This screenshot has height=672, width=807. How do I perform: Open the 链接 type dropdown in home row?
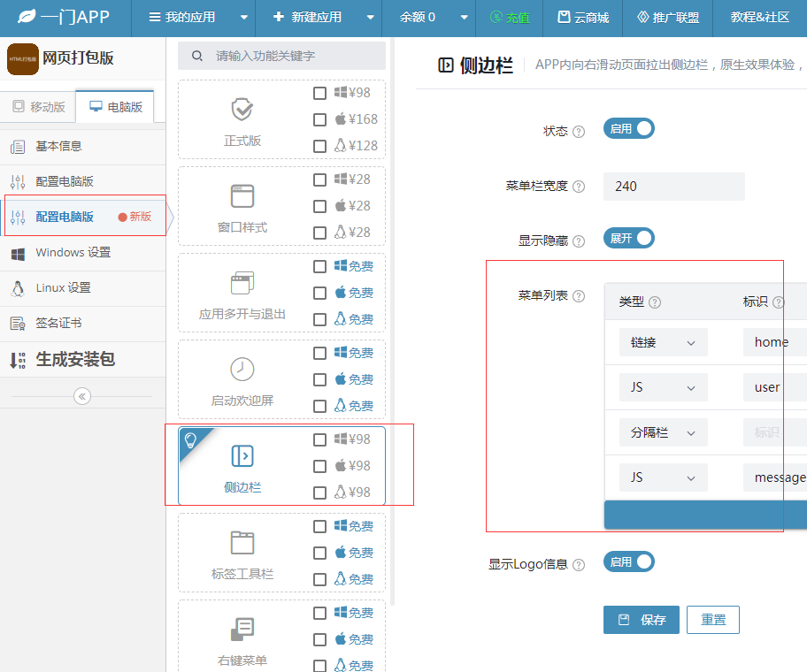[x=664, y=342]
